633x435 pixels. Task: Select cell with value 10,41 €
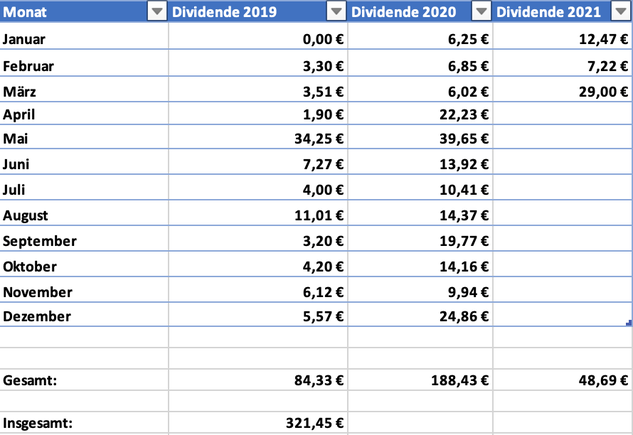click(x=420, y=189)
